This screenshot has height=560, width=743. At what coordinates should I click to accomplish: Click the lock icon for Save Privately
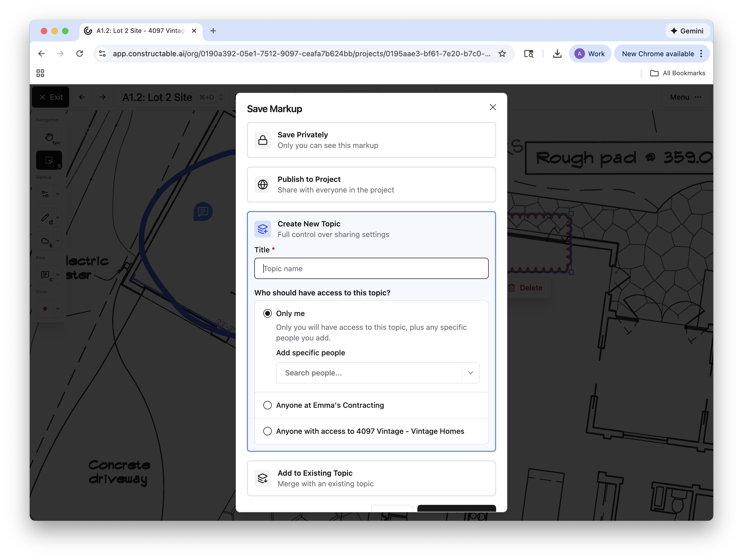[263, 140]
